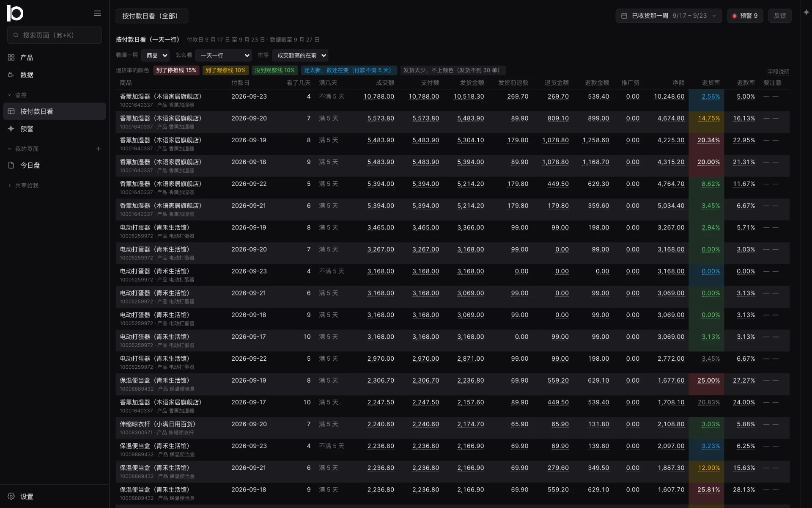Open 数据 in the sidebar
812x508 pixels.
(x=54, y=75)
